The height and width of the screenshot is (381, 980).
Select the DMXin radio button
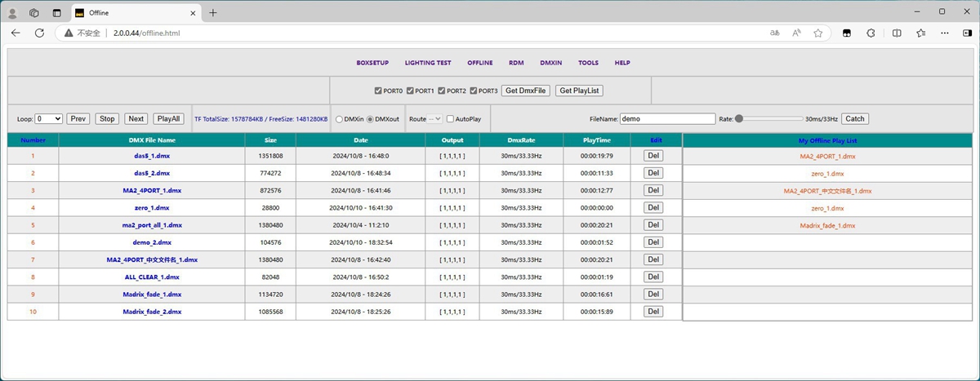340,119
